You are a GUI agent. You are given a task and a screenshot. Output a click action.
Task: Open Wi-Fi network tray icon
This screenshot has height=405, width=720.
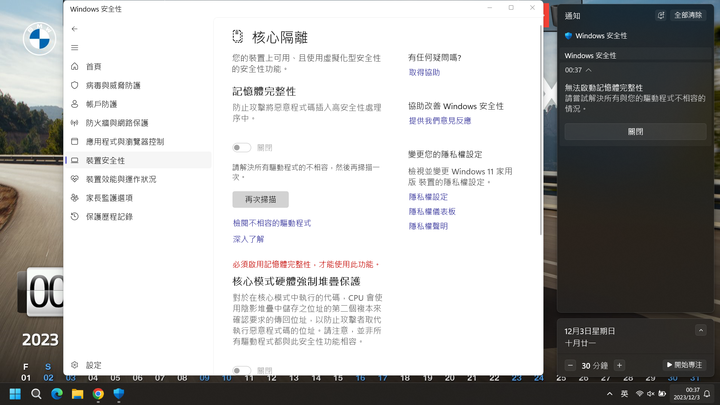[639, 394]
